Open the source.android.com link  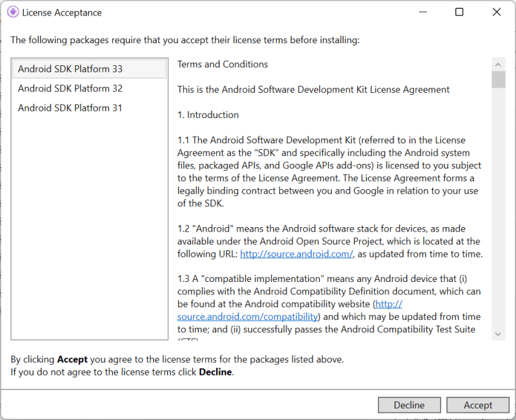tap(296, 254)
